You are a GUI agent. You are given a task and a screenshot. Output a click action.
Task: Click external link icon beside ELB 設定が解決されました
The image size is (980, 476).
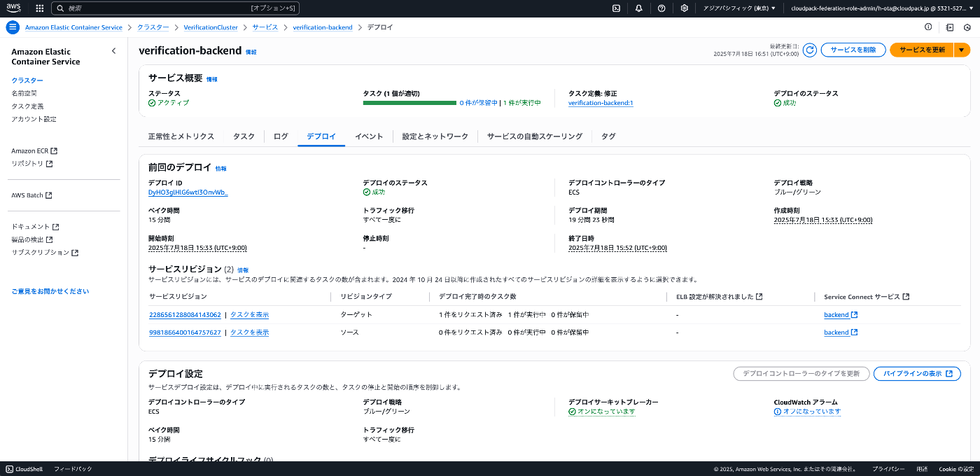[759, 297]
